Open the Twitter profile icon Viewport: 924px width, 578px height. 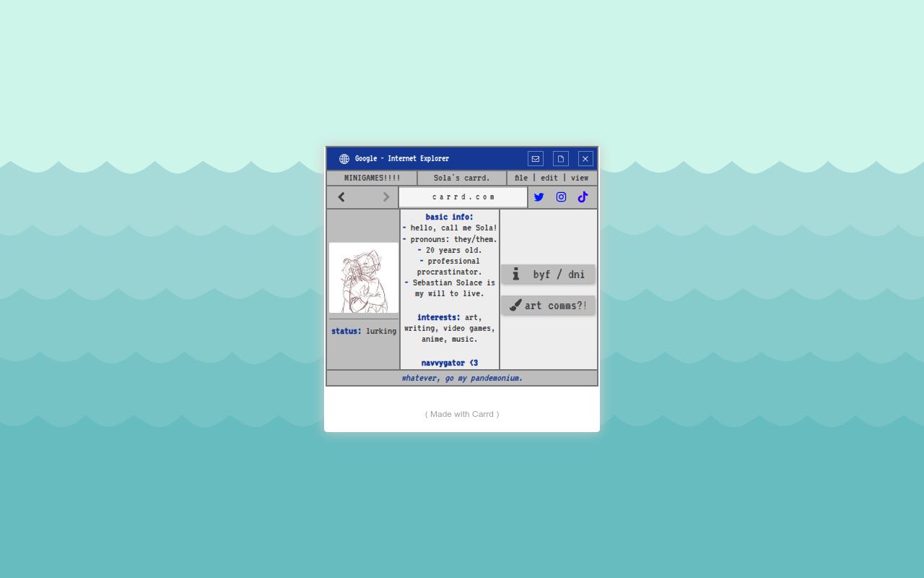click(539, 197)
